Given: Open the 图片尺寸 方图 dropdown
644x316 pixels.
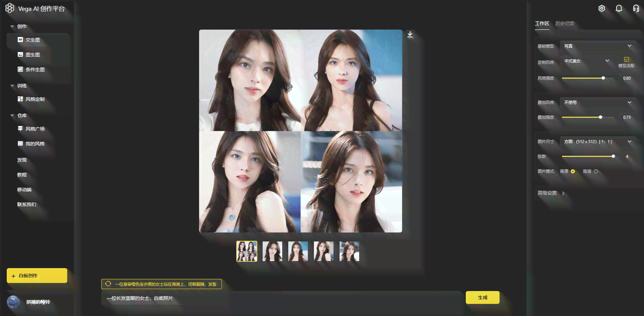Looking at the screenshot, I should pos(598,142).
